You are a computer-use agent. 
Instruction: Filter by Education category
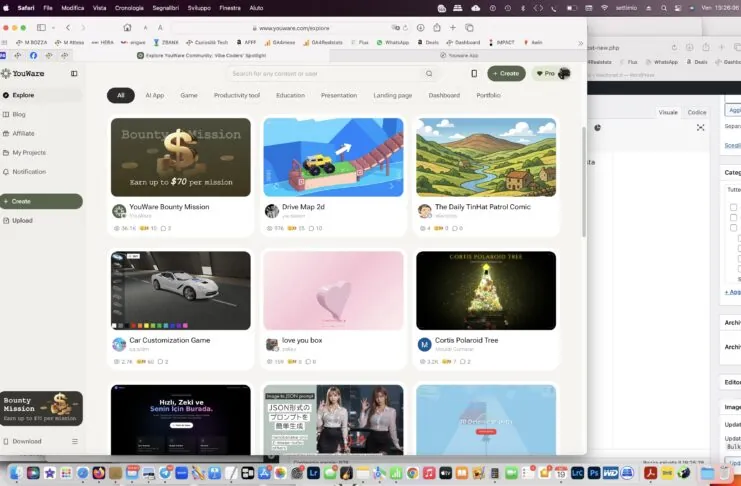point(290,95)
